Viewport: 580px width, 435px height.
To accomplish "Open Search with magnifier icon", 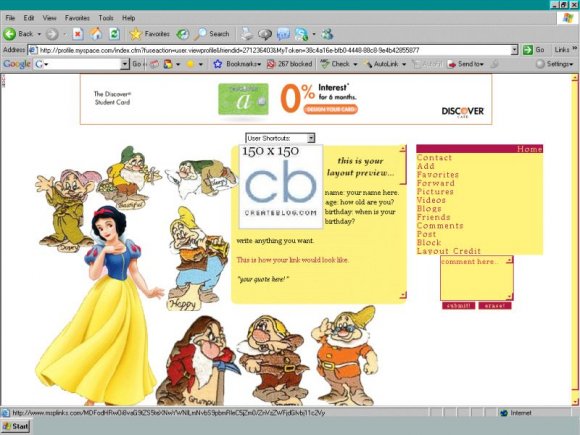I will [x=212, y=34].
